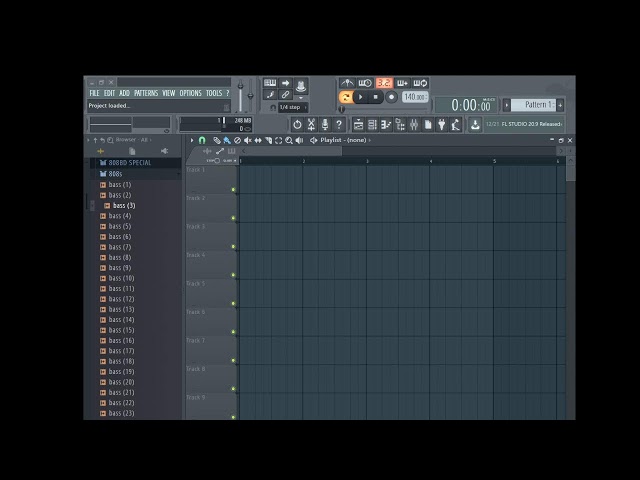The image size is (640, 480).
Task: Choose the Select tool in Playlist
Action: 278,140
